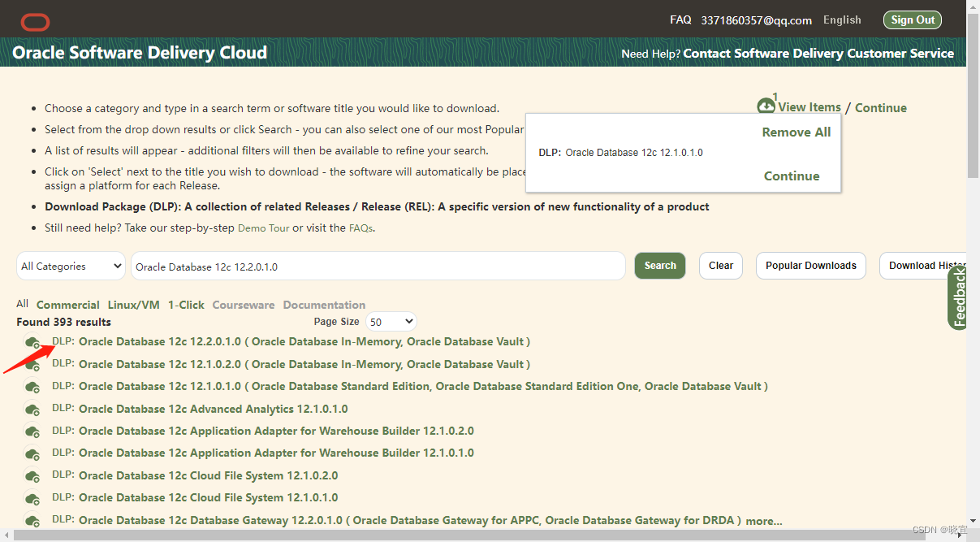The height and width of the screenshot is (542, 980).
Task: Switch to the Courseware filter tab
Action: (244, 305)
